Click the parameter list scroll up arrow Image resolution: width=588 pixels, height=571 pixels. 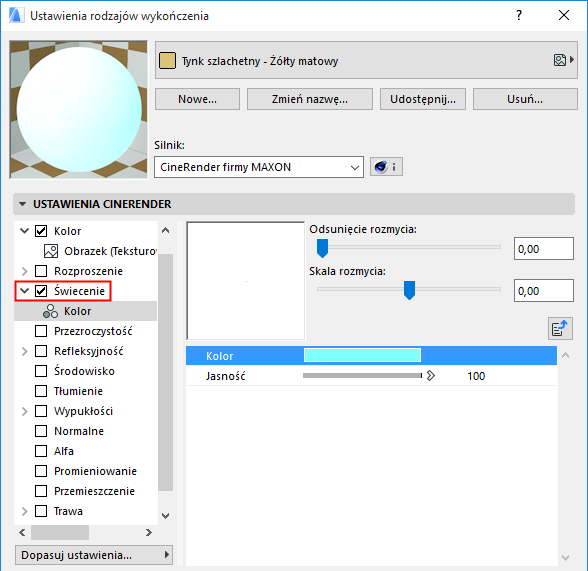coord(566,355)
